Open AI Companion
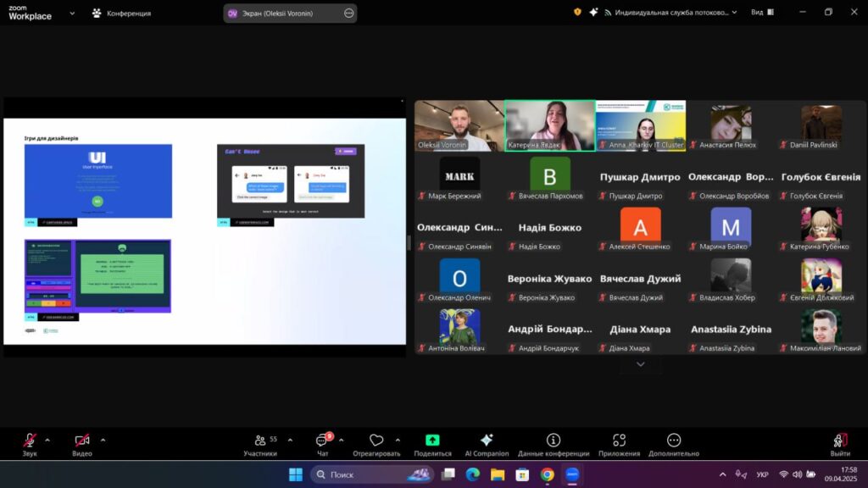This screenshot has width=868, height=488. tap(487, 445)
